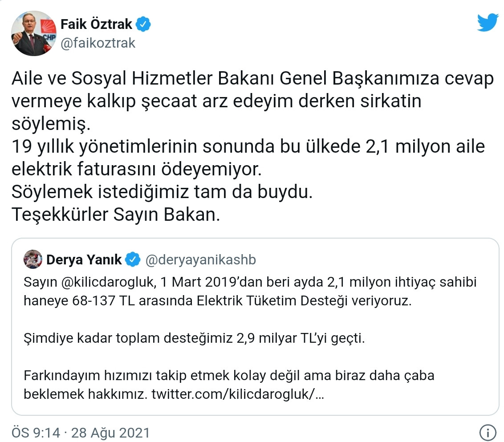Select Derya Yanık's display name
The height and width of the screenshot is (442, 504).
tap(85, 260)
